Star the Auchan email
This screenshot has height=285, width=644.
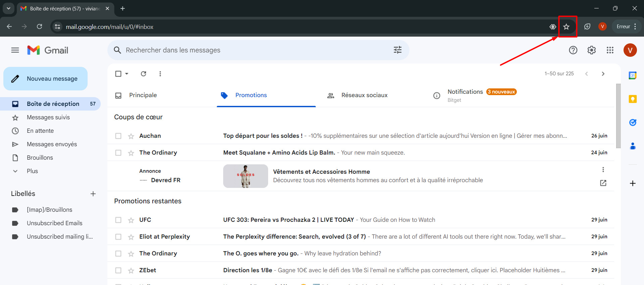click(x=131, y=136)
